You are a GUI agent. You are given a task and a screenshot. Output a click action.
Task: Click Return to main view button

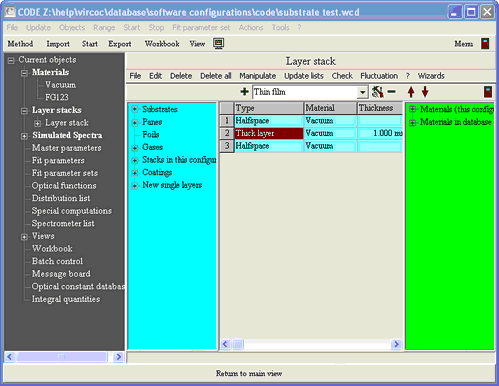coord(249,373)
